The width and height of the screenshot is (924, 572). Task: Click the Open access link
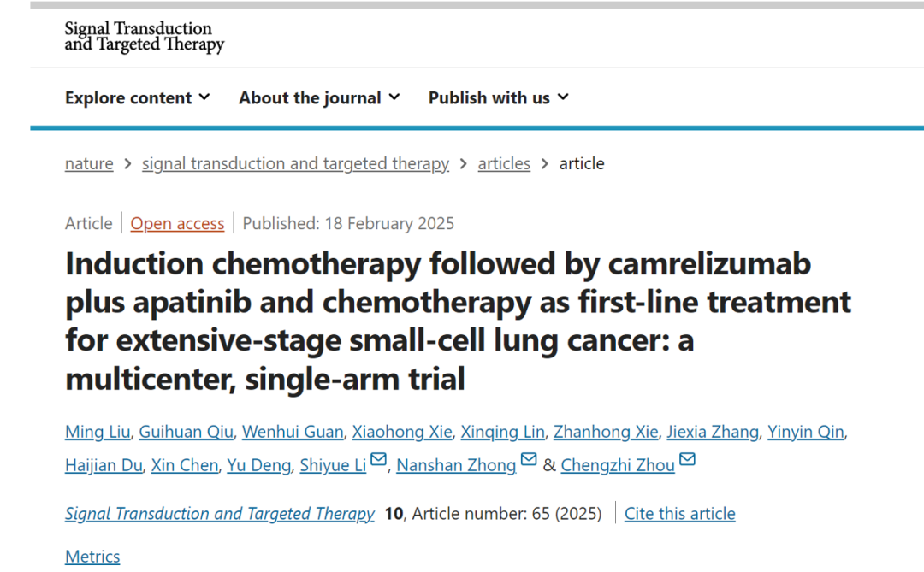(177, 224)
